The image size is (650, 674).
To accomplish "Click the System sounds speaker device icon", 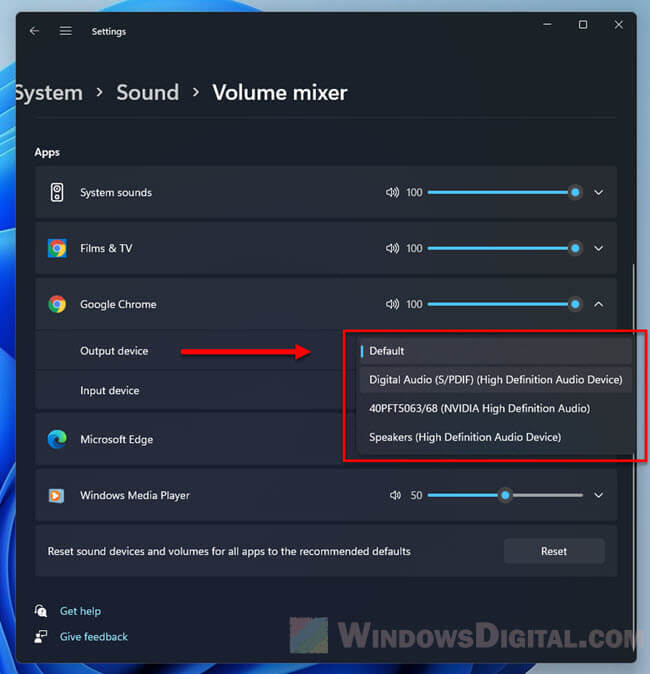I will click(x=57, y=192).
